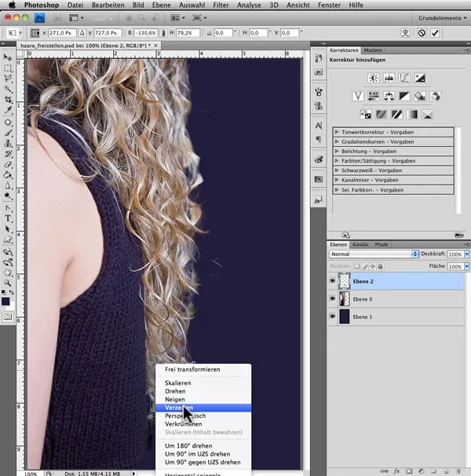The height and width of the screenshot is (476, 471).
Task: Add a Brightness/Contrast adjustment
Action: (x=374, y=78)
